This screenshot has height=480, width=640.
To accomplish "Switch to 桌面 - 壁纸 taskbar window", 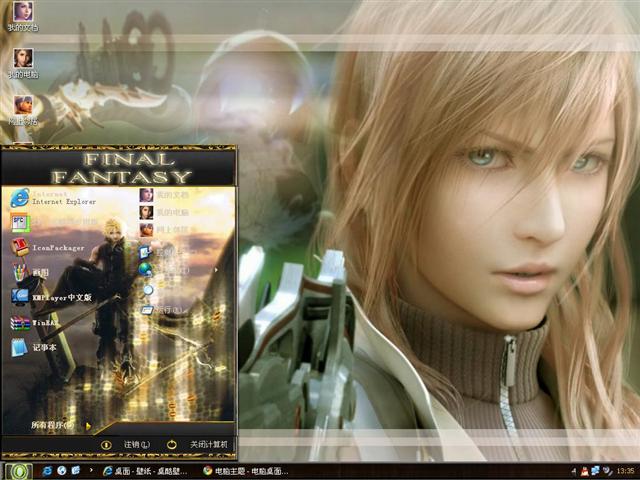I will 146,471.
